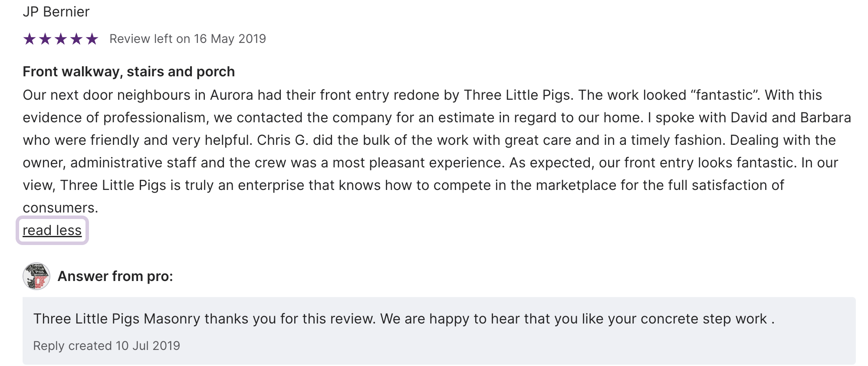Click the word "marketplace" in the review
868x366 pixels.
(x=576, y=185)
